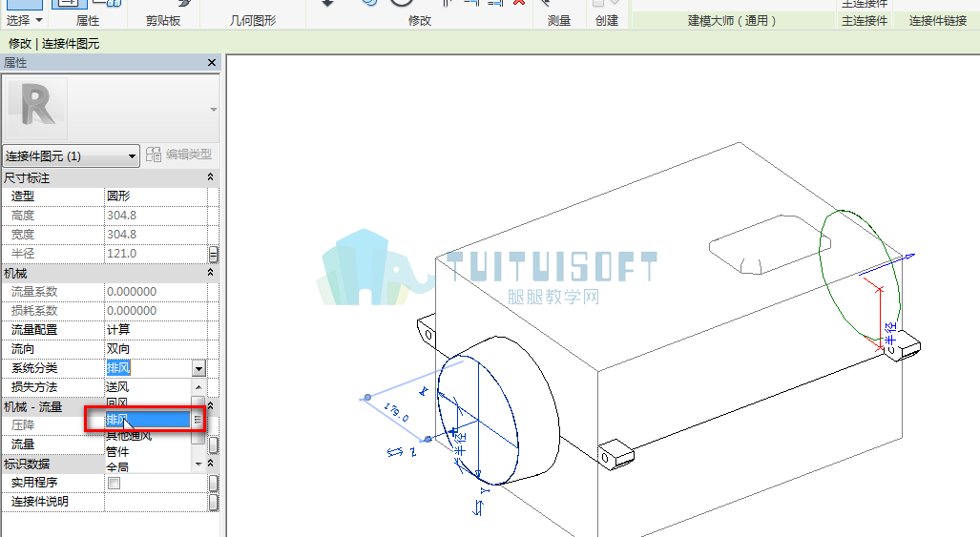The image size is (980, 537).
Task: Collapse the 尺寸标注 section
Action: point(211,177)
